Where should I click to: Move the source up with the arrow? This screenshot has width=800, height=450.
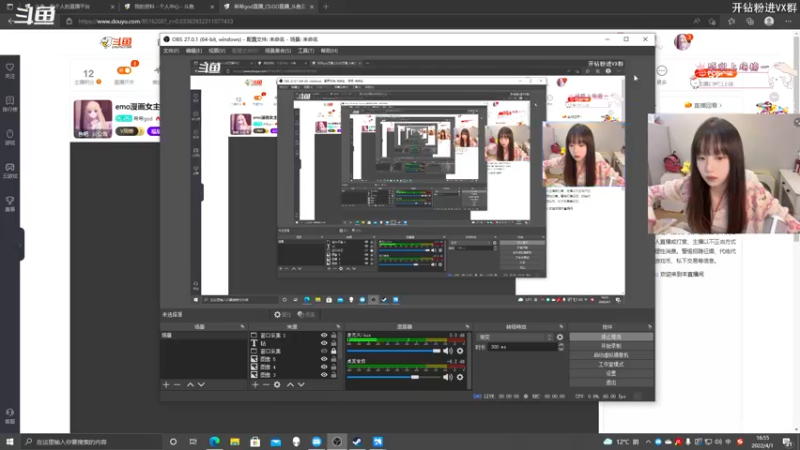(x=290, y=385)
